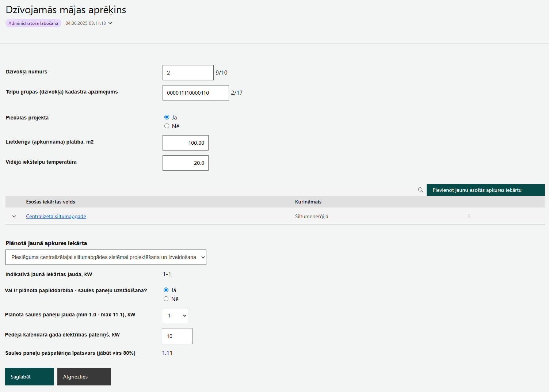Click the 1-1 indikatīvā jauda value
Screen dimensions: 549x392
tap(167, 274)
